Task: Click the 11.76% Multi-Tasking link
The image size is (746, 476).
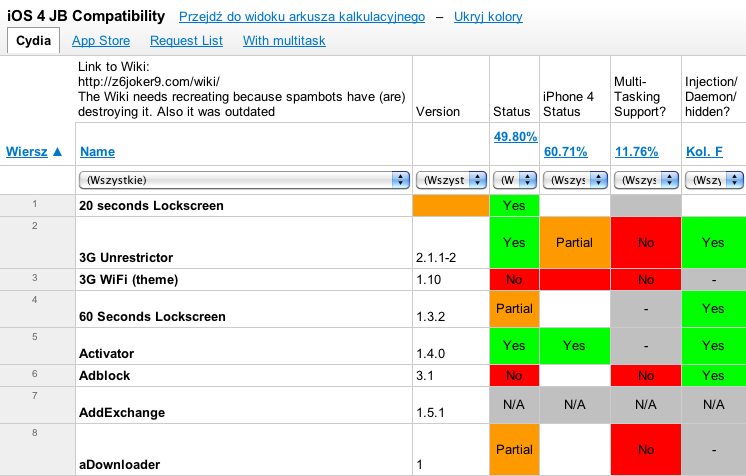Action: (636, 152)
